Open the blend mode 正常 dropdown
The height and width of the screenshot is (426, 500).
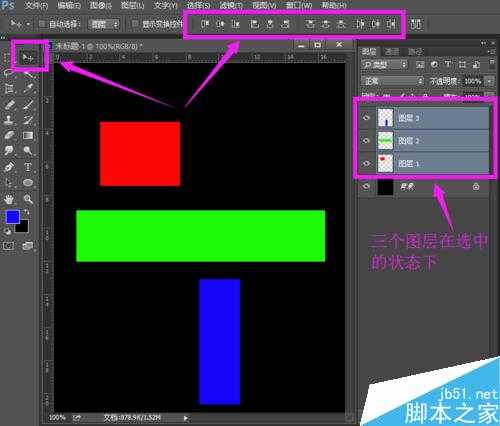[x=393, y=81]
